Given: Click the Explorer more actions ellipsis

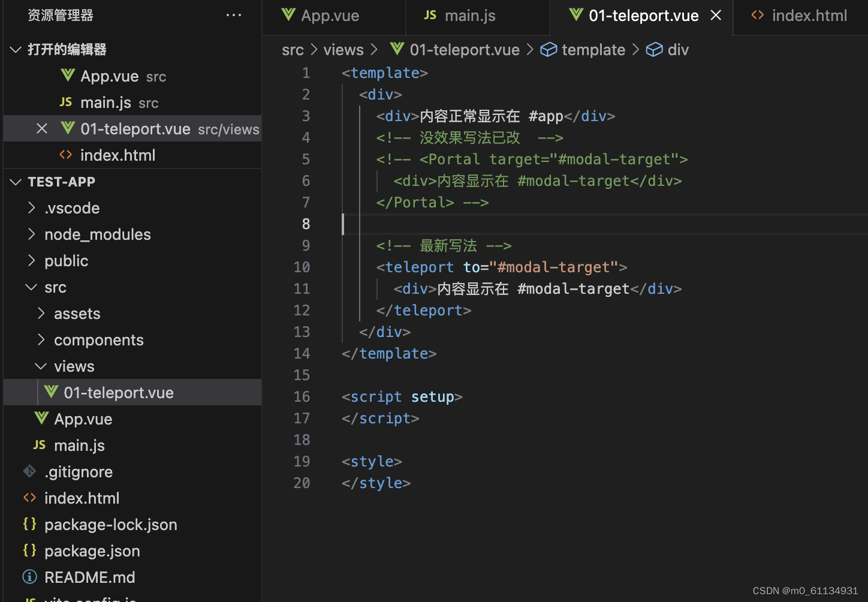Looking at the screenshot, I should tap(234, 16).
